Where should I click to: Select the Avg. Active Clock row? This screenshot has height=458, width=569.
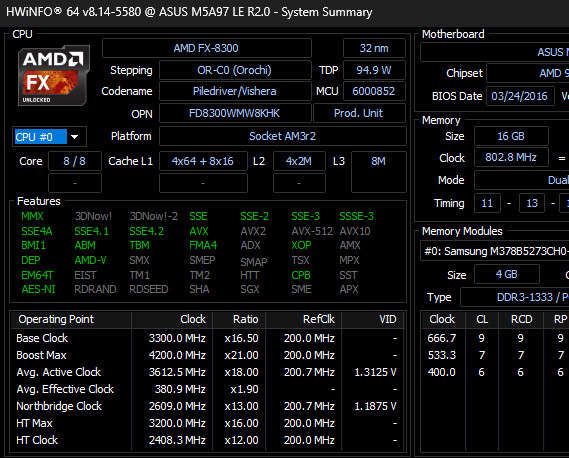207,372
